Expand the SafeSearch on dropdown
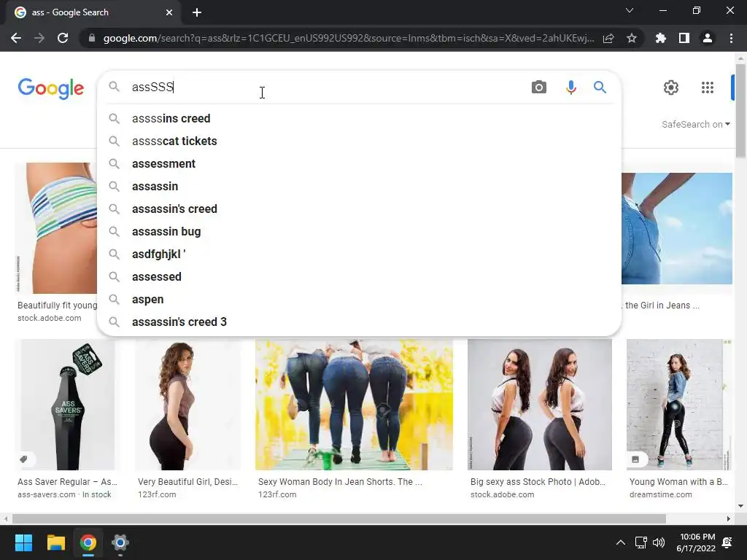The height and width of the screenshot is (560, 747). click(x=695, y=124)
